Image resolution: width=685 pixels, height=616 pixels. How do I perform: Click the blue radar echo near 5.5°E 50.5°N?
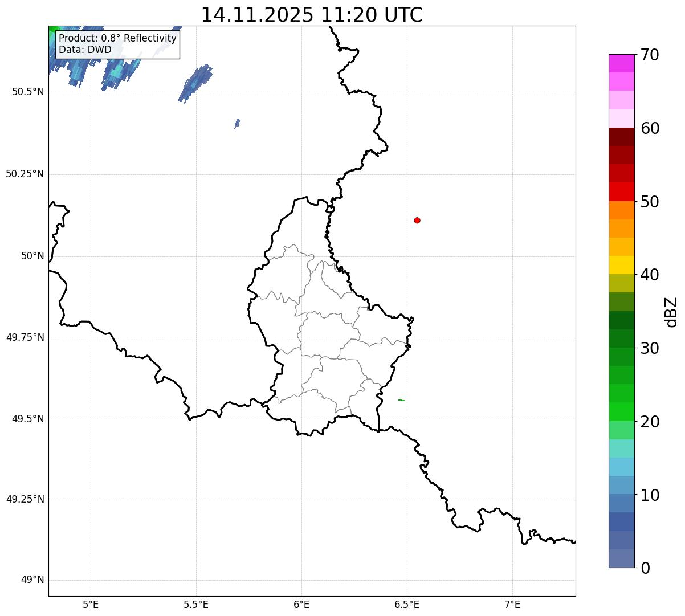coord(195,83)
